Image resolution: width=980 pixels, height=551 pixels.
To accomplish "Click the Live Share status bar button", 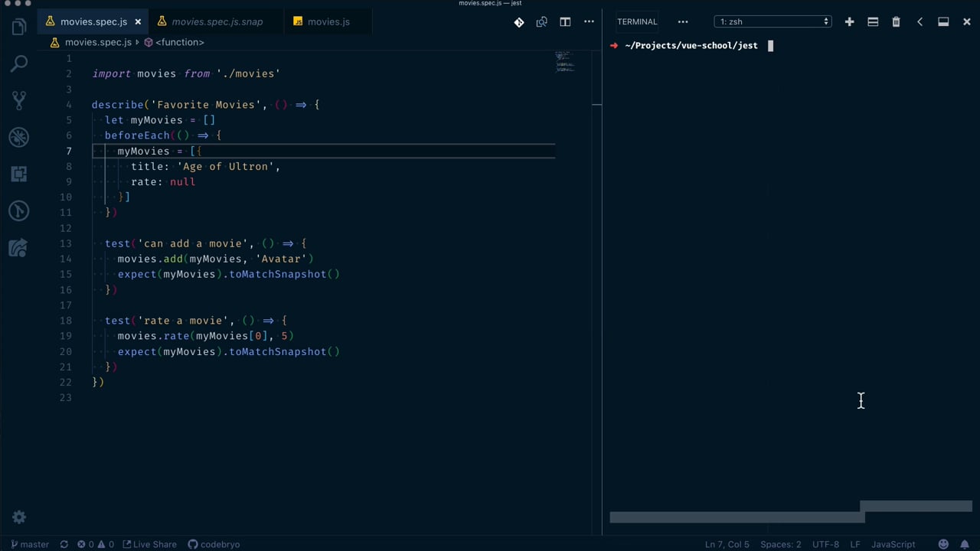I will 150,544.
